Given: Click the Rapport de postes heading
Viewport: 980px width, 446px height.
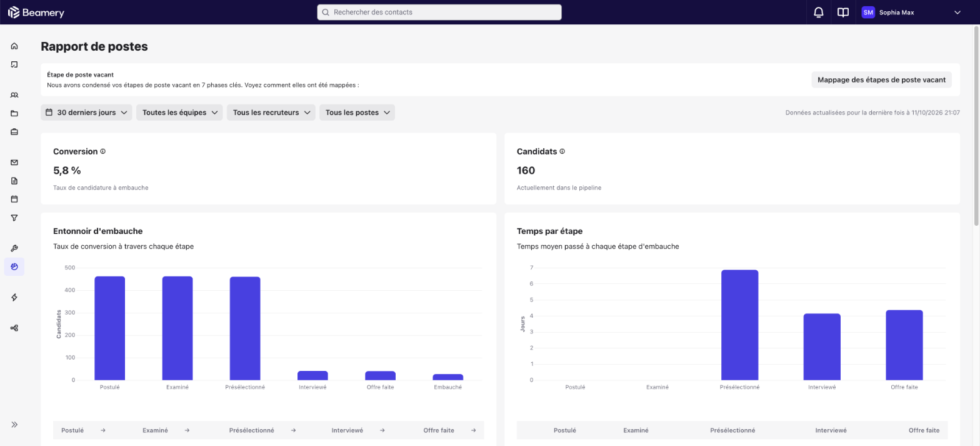Looking at the screenshot, I should (x=94, y=46).
